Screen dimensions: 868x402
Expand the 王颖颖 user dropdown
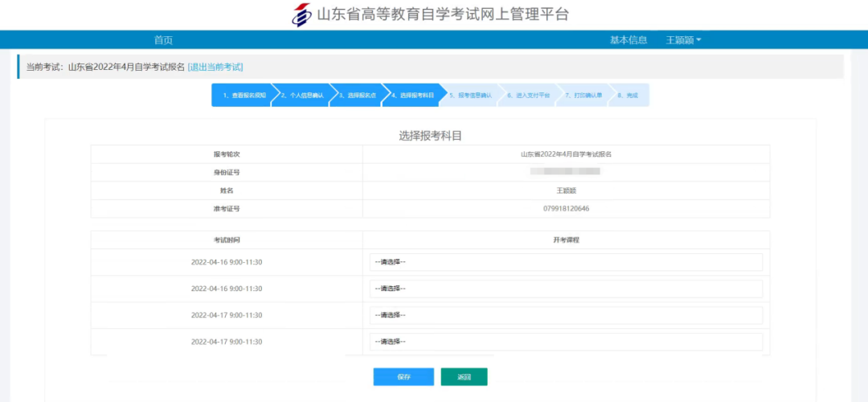684,40
